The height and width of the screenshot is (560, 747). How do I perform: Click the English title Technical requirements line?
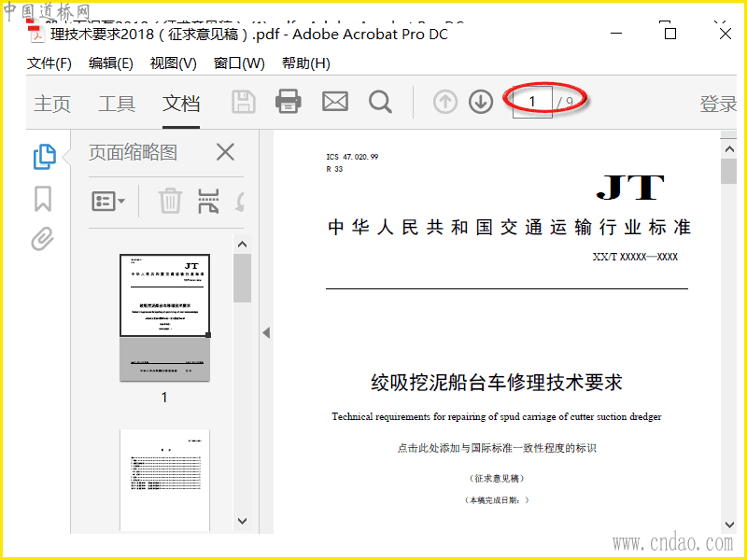pyautogui.click(x=497, y=416)
